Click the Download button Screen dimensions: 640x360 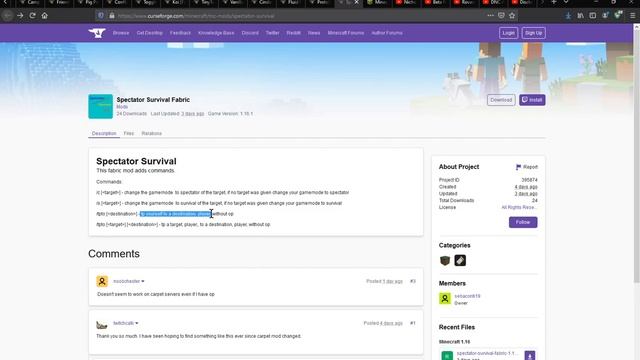click(x=501, y=100)
